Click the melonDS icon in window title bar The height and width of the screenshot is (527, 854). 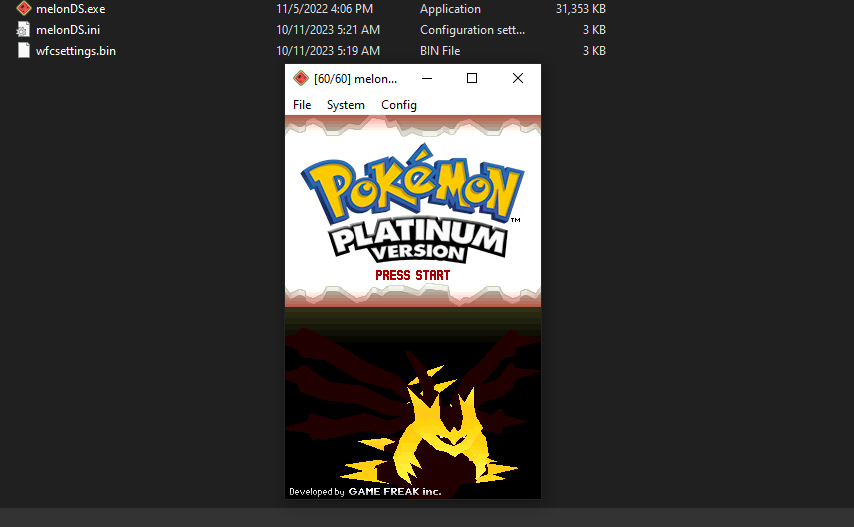(301, 78)
